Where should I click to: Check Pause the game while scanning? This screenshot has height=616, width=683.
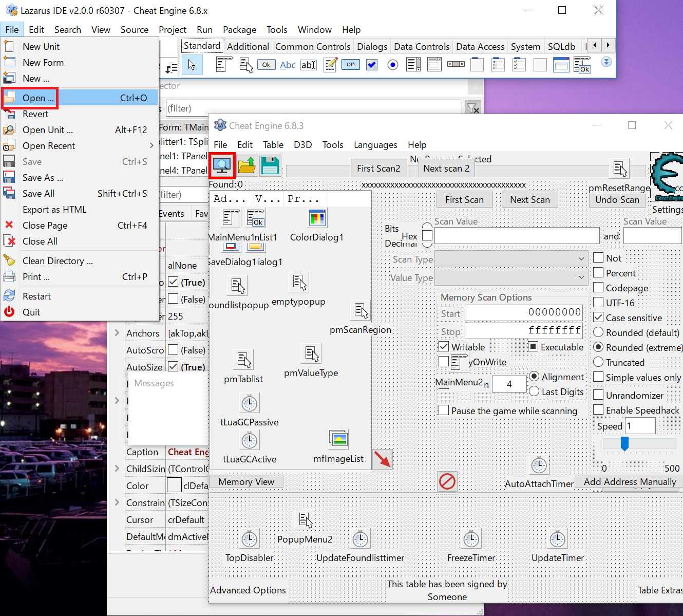pos(444,410)
